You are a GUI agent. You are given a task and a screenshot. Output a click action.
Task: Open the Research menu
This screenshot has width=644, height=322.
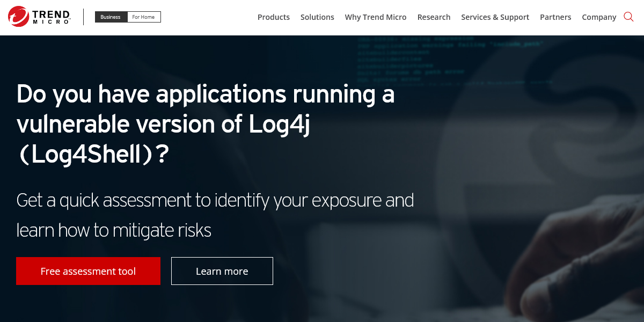click(x=434, y=17)
